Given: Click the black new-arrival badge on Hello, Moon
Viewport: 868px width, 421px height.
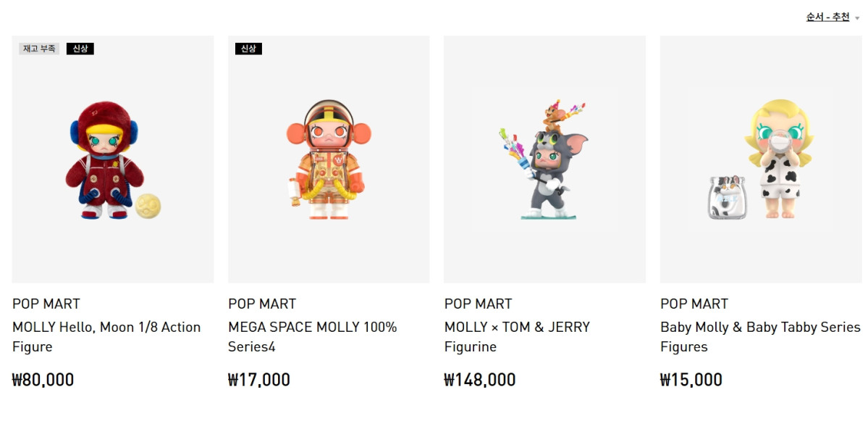Looking at the screenshot, I should tap(80, 49).
